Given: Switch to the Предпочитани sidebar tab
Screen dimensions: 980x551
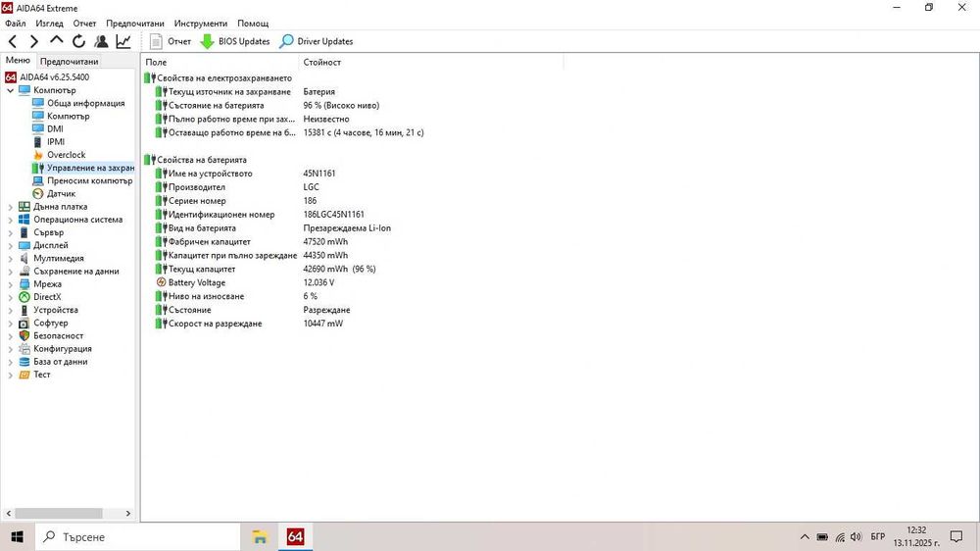Looking at the screenshot, I should click(69, 62).
